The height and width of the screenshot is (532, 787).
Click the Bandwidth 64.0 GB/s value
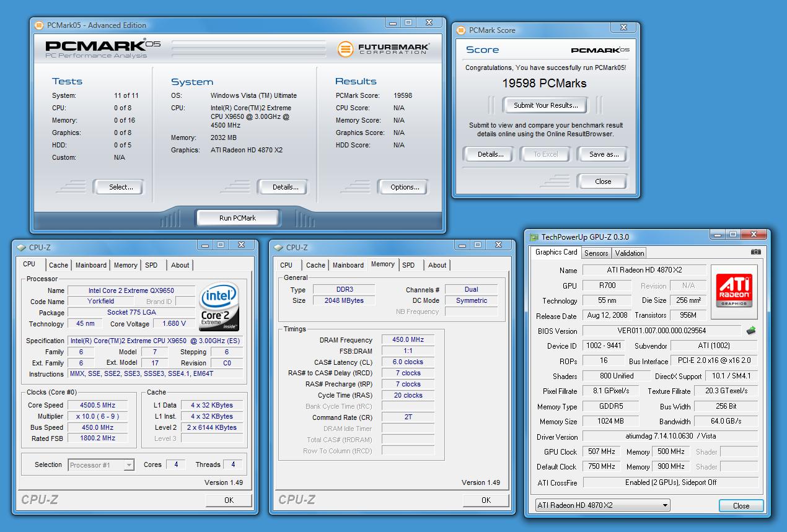(725, 421)
